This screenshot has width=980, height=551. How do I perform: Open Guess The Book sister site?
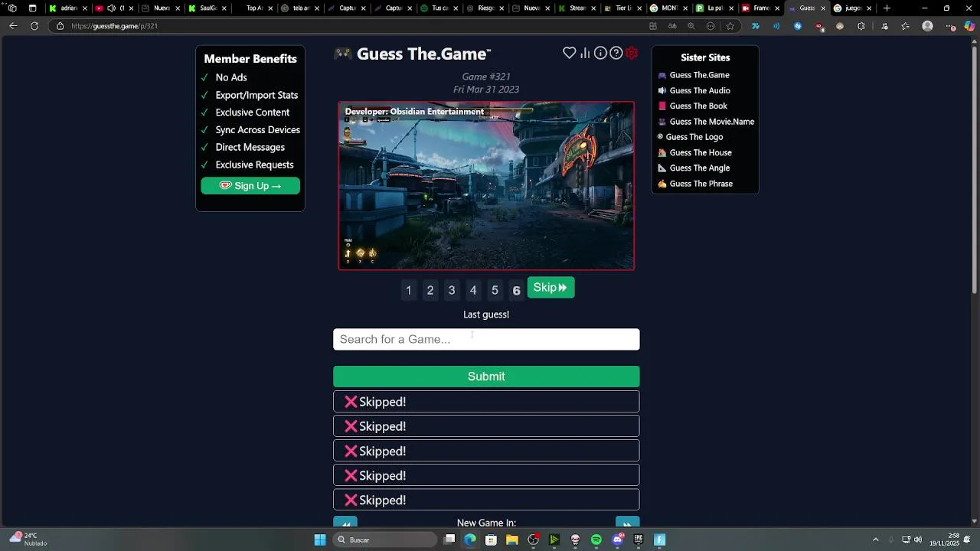[x=697, y=106]
